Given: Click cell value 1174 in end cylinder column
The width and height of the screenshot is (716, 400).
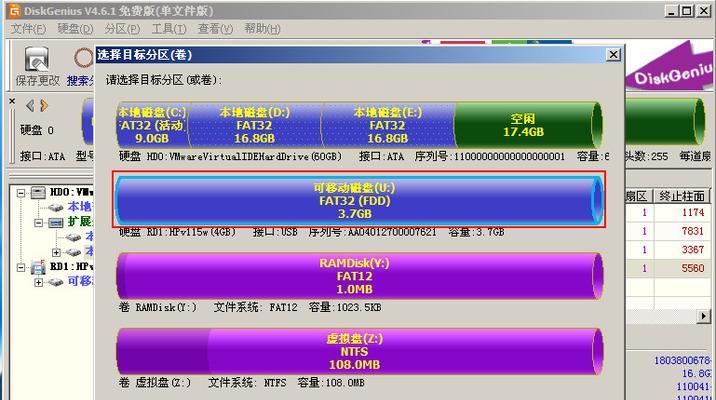Looking at the screenshot, I should click(x=693, y=212).
